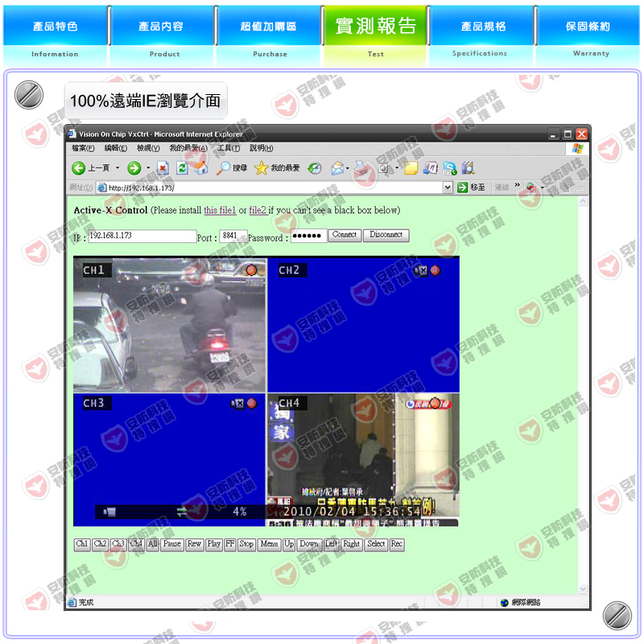The width and height of the screenshot is (644, 644).
Task: Open Favorites star in toolbar
Action: click(x=262, y=168)
